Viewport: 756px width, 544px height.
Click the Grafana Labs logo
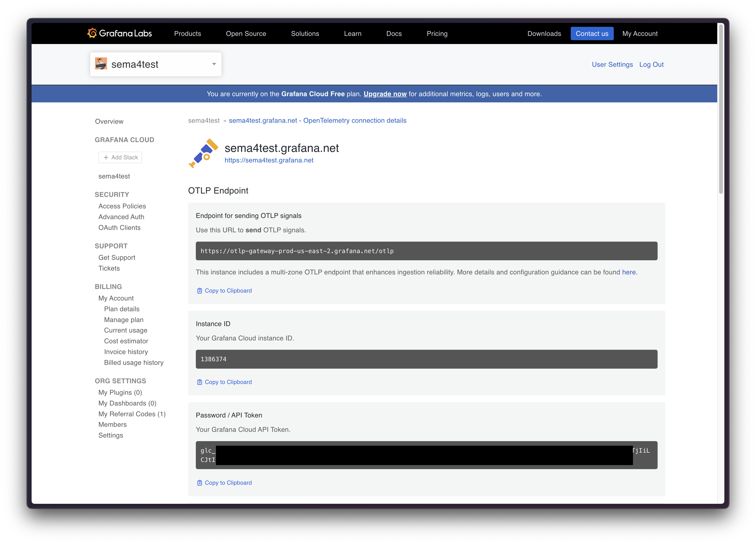click(119, 33)
